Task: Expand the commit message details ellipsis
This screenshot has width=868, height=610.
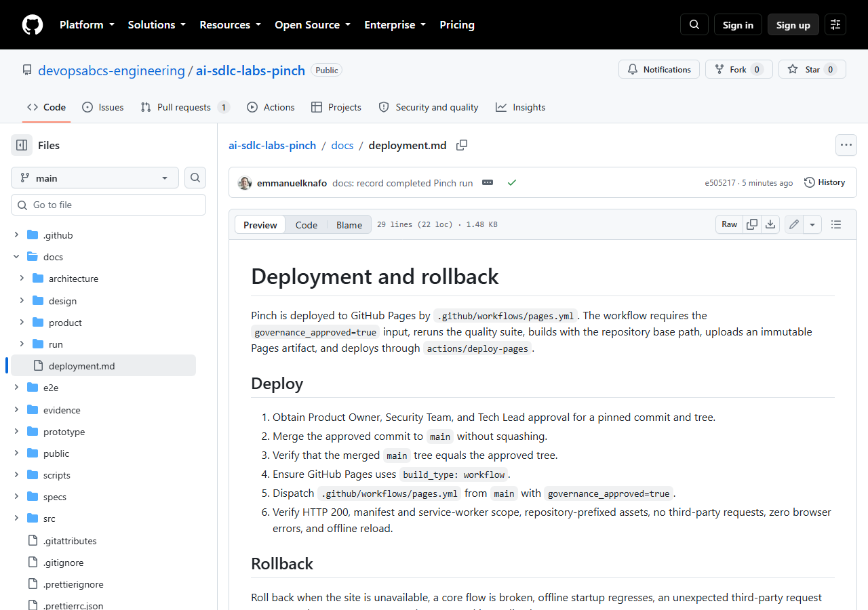Action: [488, 183]
